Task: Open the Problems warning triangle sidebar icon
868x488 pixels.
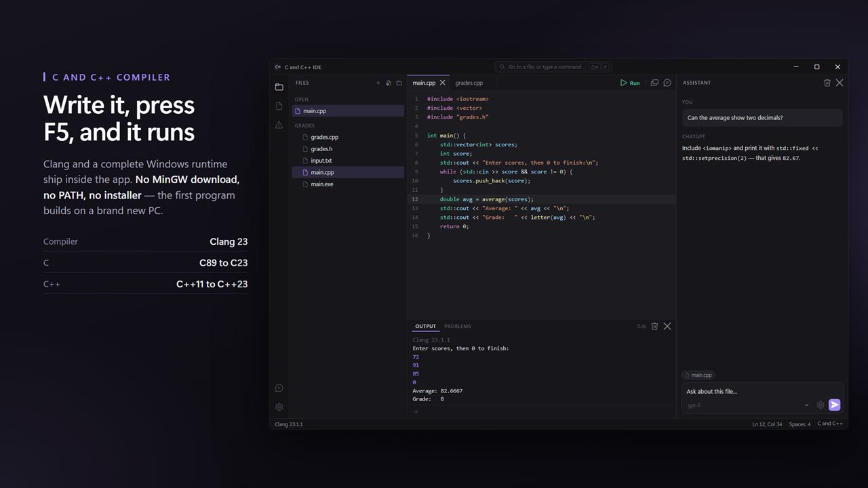Action: pos(279,125)
